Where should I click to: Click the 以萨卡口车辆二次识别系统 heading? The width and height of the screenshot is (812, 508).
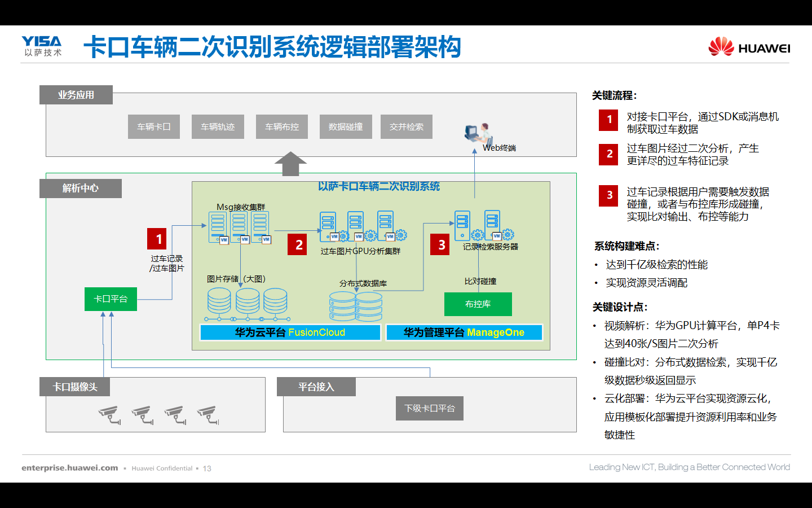pyautogui.click(x=378, y=186)
